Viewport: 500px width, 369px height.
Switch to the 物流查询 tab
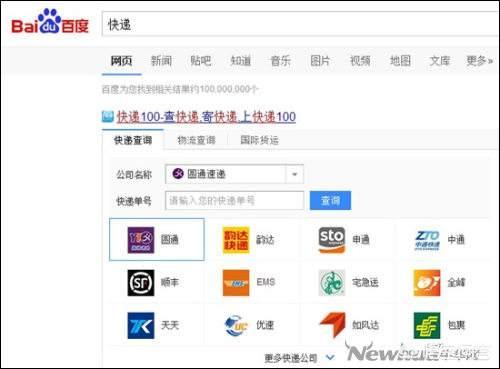click(196, 140)
